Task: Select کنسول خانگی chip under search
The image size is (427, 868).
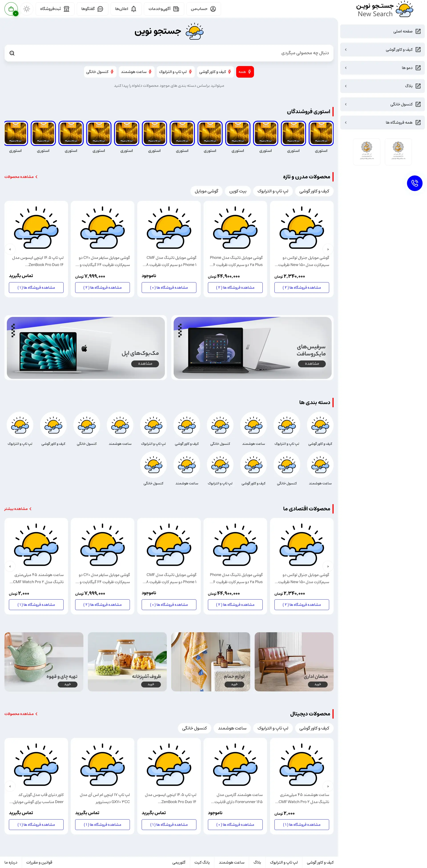Action: point(100,72)
